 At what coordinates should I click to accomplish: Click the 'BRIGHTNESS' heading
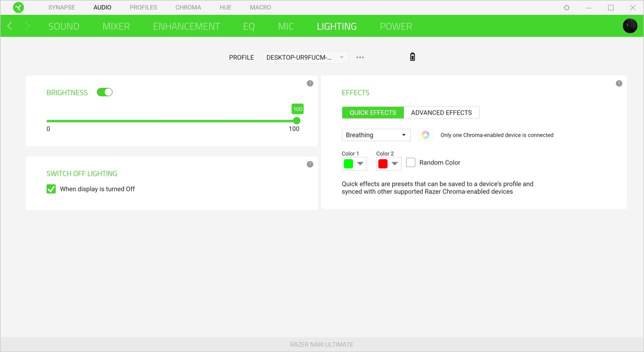(67, 93)
